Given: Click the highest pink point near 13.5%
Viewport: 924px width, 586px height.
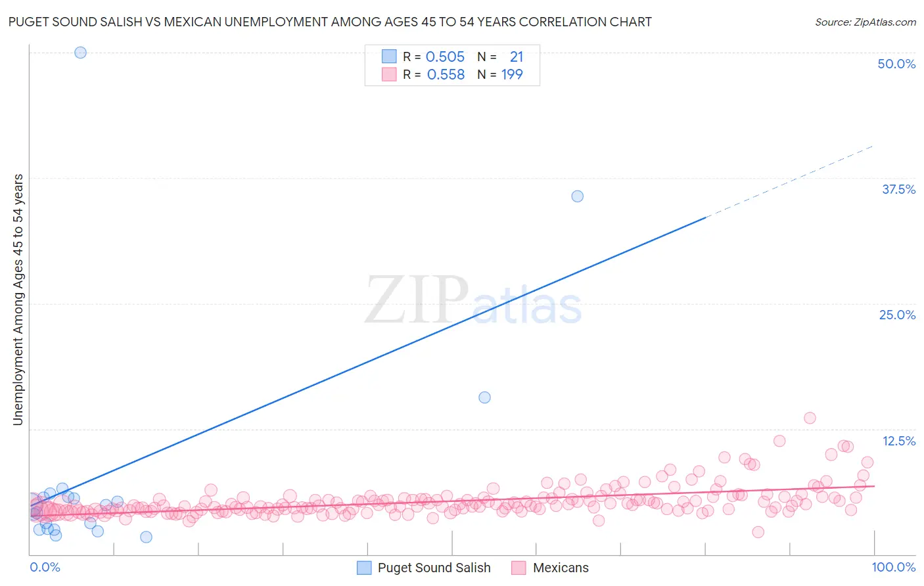Looking at the screenshot, I should coord(810,418).
